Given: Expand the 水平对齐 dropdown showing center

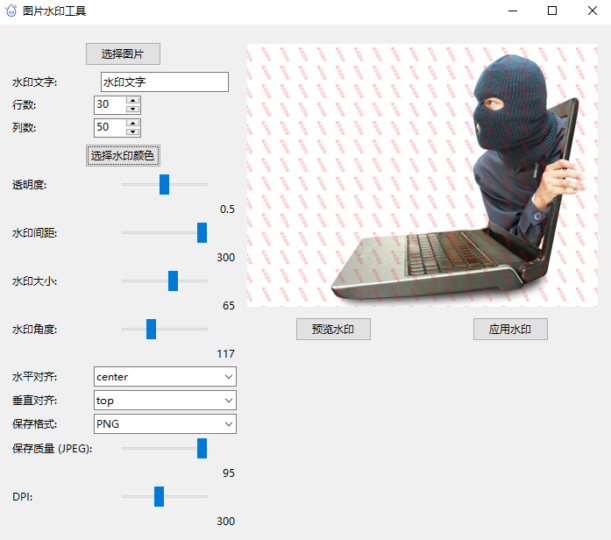Looking at the screenshot, I should click(x=164, y=376).
